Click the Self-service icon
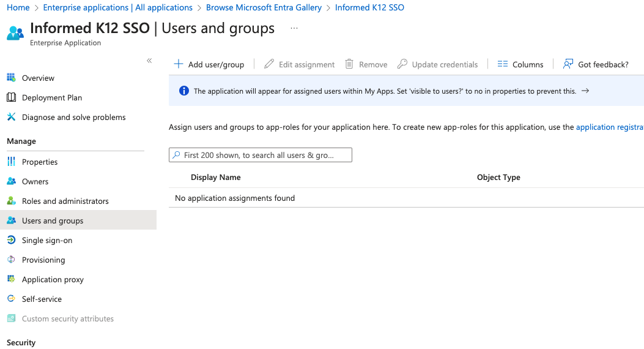The image size is (644, 349). tap(11, 299)
